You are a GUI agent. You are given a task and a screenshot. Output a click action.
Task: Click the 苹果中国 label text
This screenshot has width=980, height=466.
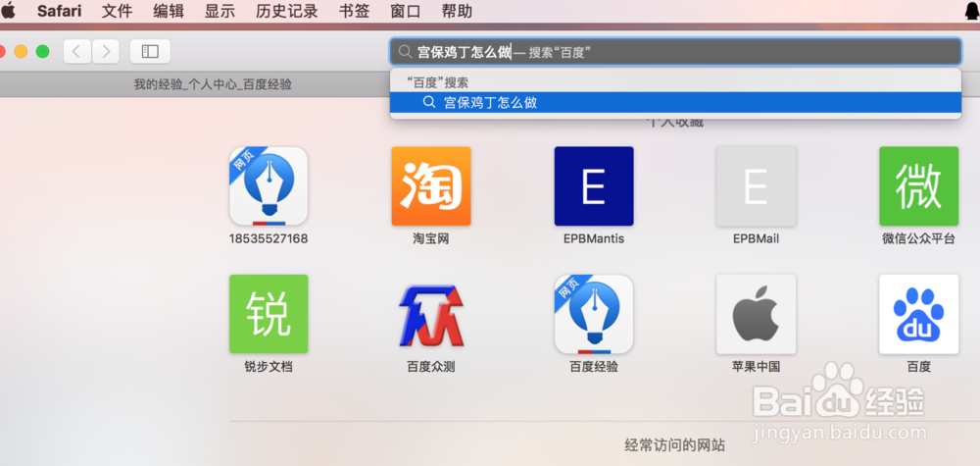point(757,367)
